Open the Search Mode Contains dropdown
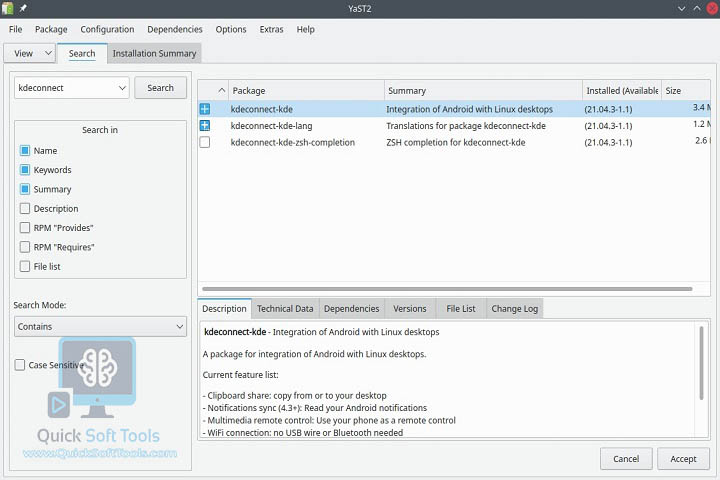720x480 pixels. point(100,327)
